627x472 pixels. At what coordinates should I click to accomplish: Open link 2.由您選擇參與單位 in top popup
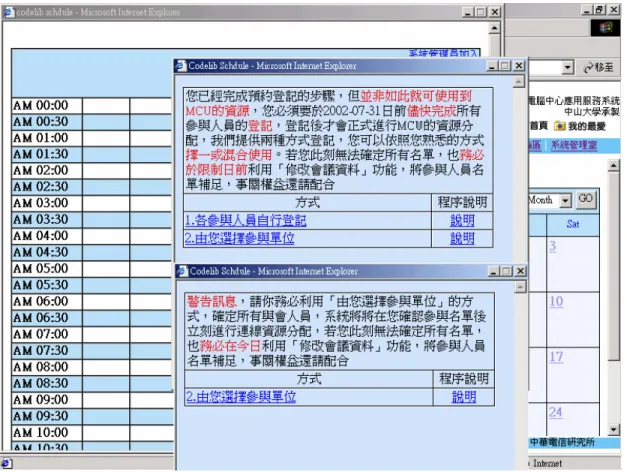click(x=240, y=238)
